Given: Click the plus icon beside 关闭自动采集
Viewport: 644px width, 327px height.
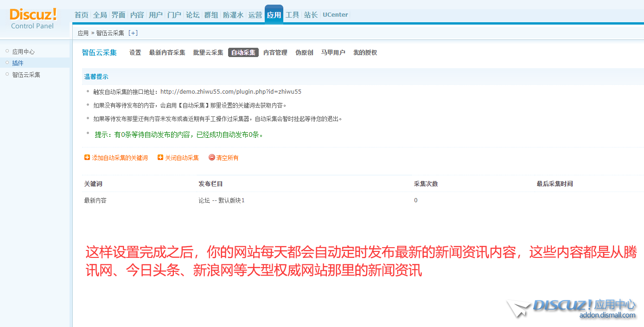Looking at the screenshot, I should (x=160, y=158).
